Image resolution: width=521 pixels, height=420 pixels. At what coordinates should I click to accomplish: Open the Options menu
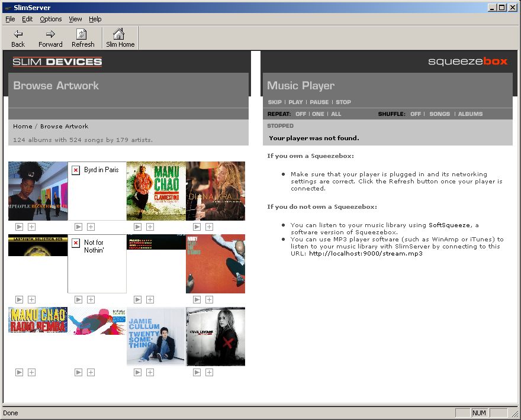pyautogui.click(x=51, y=19)
